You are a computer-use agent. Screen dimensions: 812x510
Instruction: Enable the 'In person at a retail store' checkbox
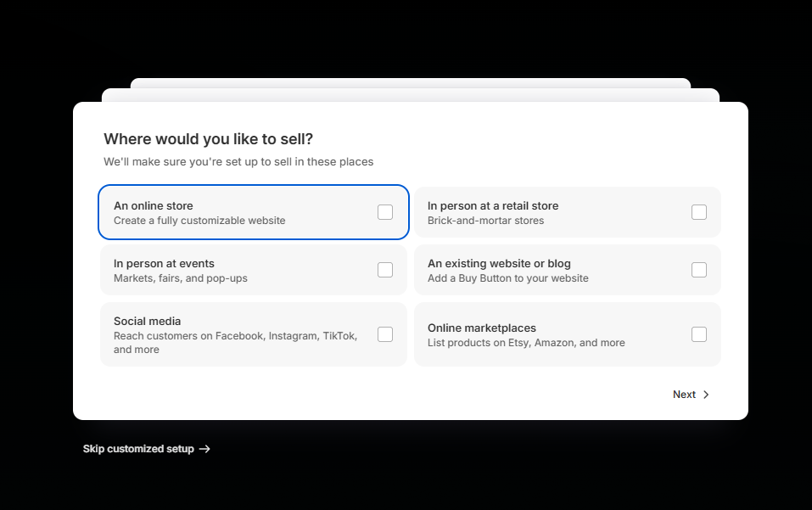click(x=698, y=212)
